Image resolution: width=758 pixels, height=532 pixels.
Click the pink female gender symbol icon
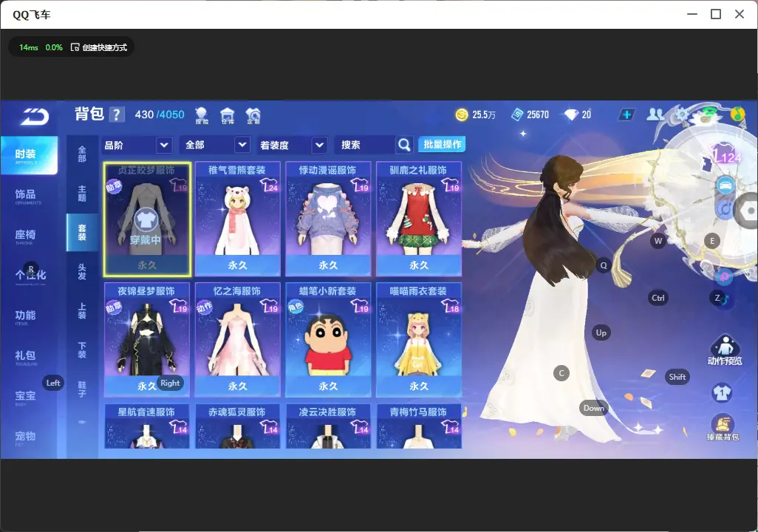[725, 276]
